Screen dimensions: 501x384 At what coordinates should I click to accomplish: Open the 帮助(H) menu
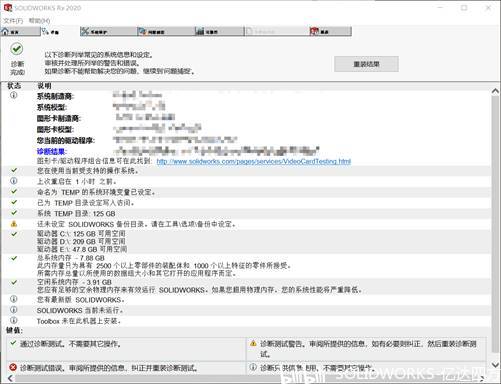tap(39, 21)
